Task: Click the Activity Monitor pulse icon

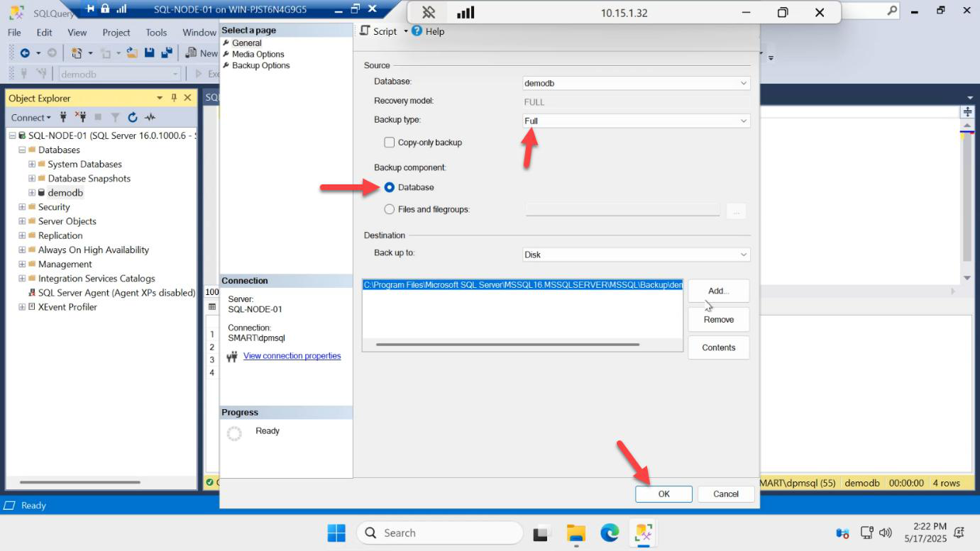Action: pyautogui.click(x=150, y=117)
